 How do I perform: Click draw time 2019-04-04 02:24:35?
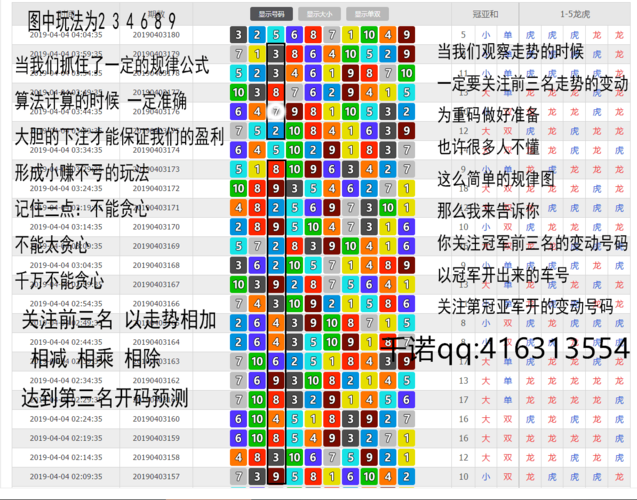tap(66, 419)
